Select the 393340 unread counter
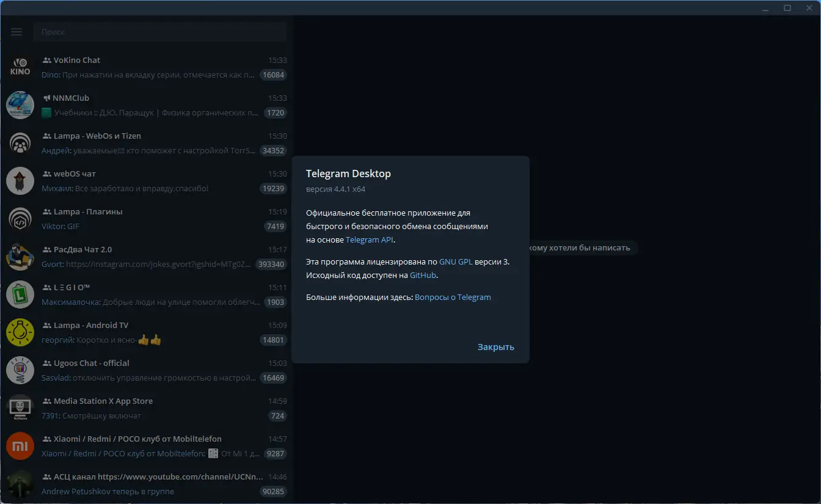This screenshot has width=821, height=504. [271, 265]
